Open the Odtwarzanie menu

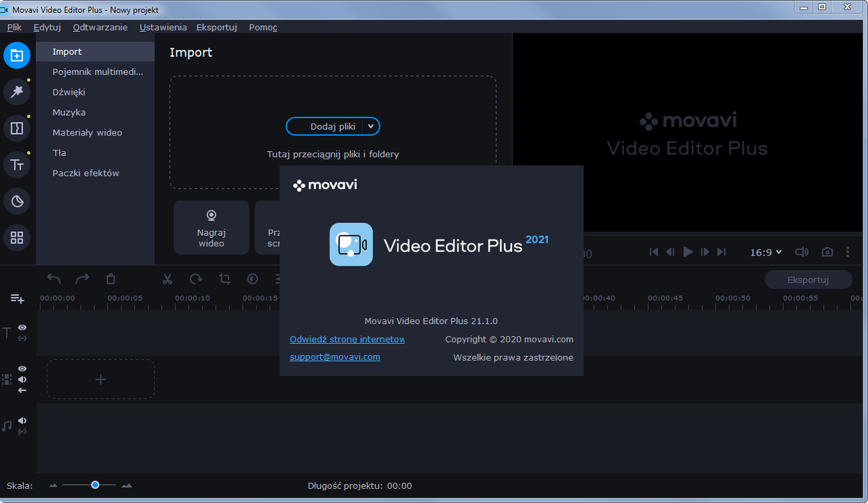pos(100,27)
